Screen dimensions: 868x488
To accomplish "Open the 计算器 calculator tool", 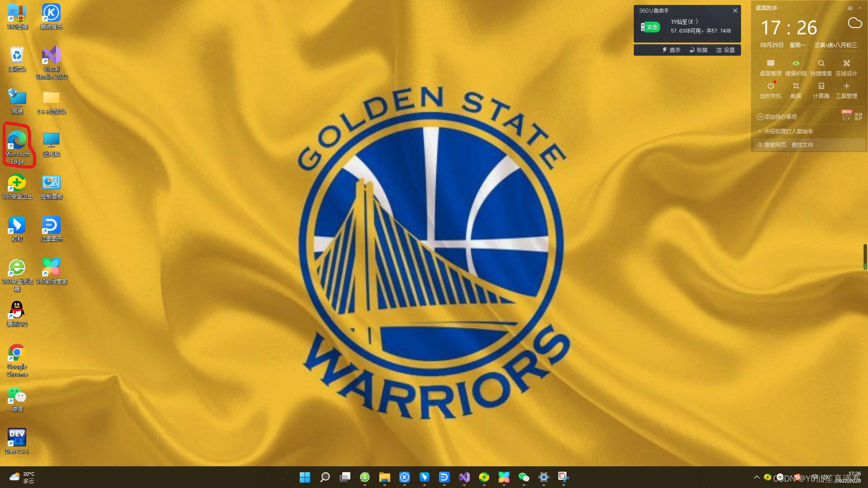I will [x=821, y=86].
